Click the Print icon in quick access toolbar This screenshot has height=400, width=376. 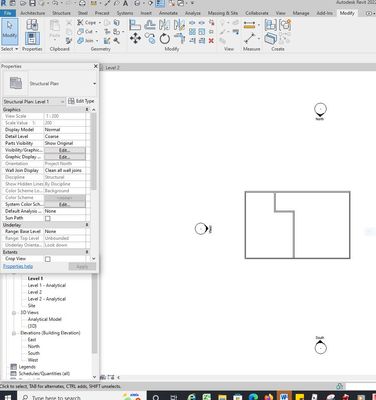pyautogui.click(x=82, y=4)
